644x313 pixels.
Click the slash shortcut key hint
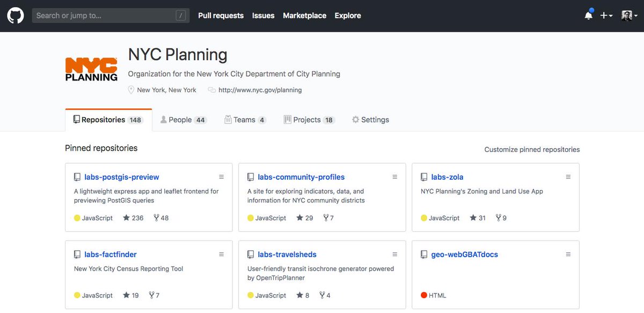tap(181, 16)
